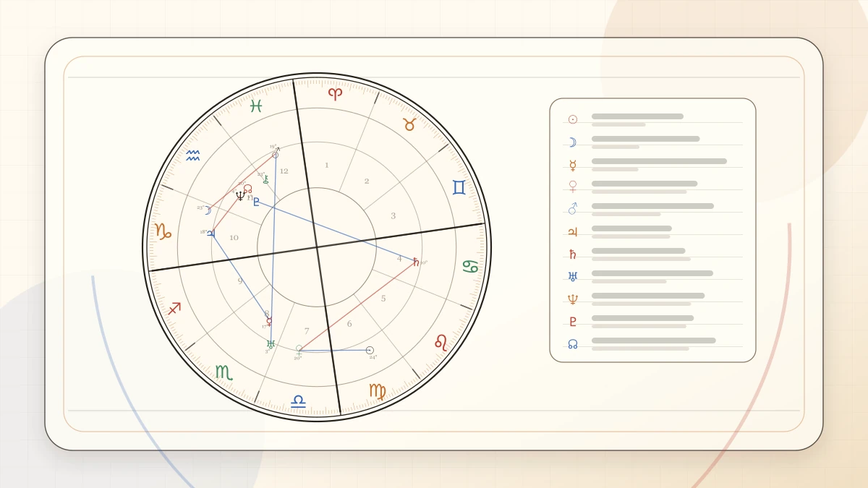Image resolution: width=868 pixels, height=488 pixels.
Task: Click house number 6 in the chart
Action: [349, 324]
